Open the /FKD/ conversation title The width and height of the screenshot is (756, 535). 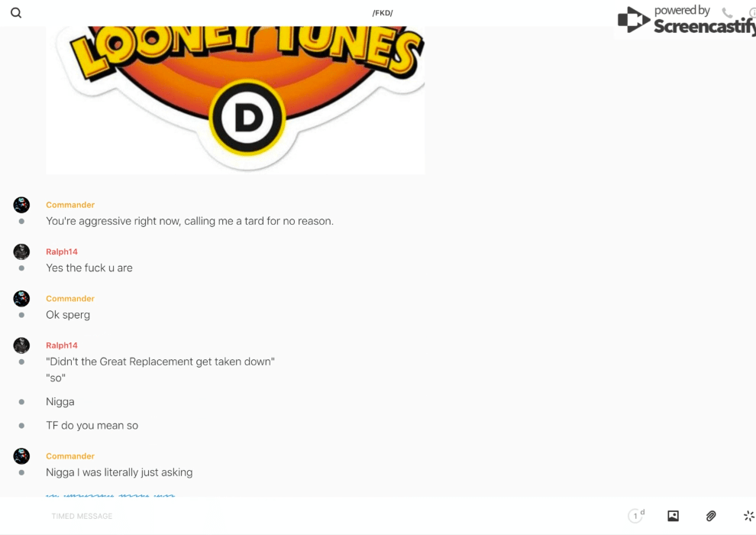point(383,13)
